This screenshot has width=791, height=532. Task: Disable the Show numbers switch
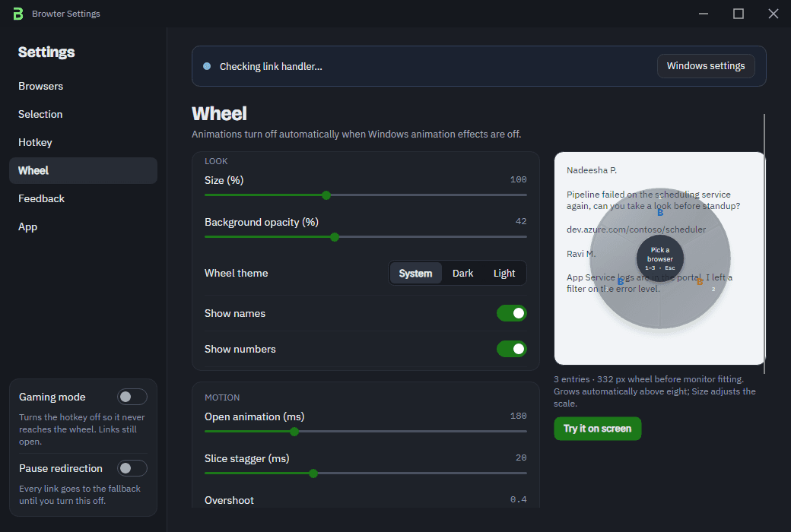[x=512, y=349]
